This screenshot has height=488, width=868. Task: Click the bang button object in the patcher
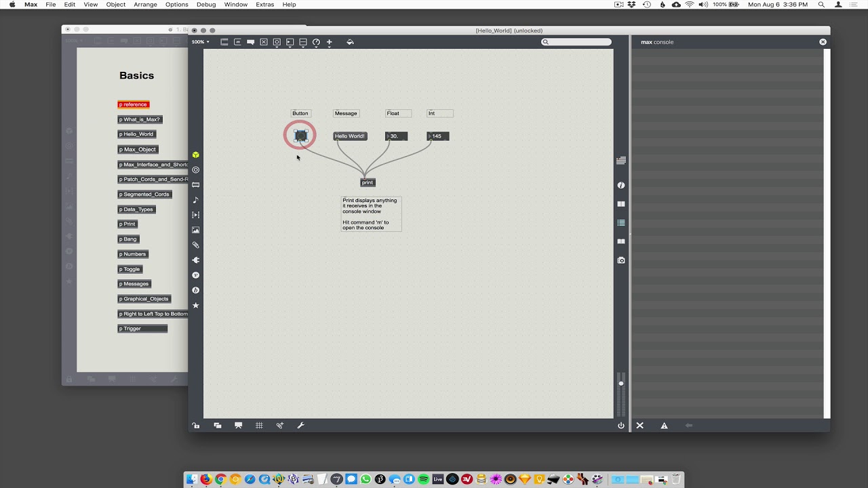coord(300,136)
